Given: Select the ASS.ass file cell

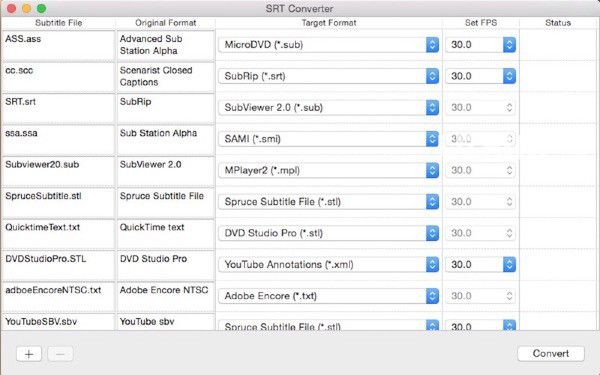Looking at the screenshot, I should pos(59,45).
